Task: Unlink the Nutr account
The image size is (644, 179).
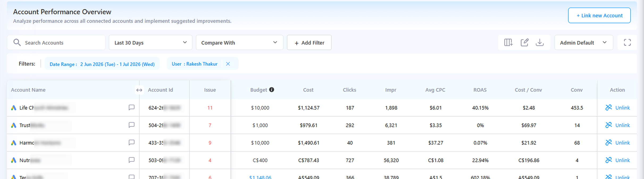Action: pos(622,160)
